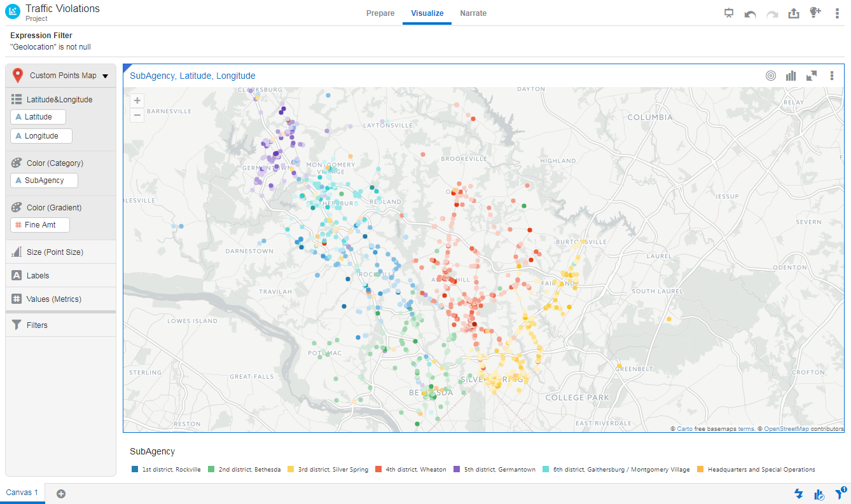
Task: Open the share/export icon
Action: tap(794, 13)
